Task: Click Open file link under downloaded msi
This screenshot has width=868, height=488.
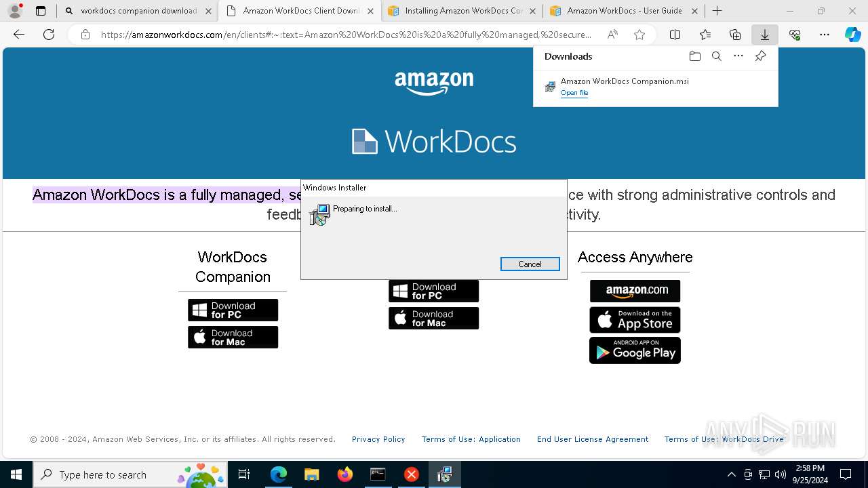Action: click(x=574, y=93)
